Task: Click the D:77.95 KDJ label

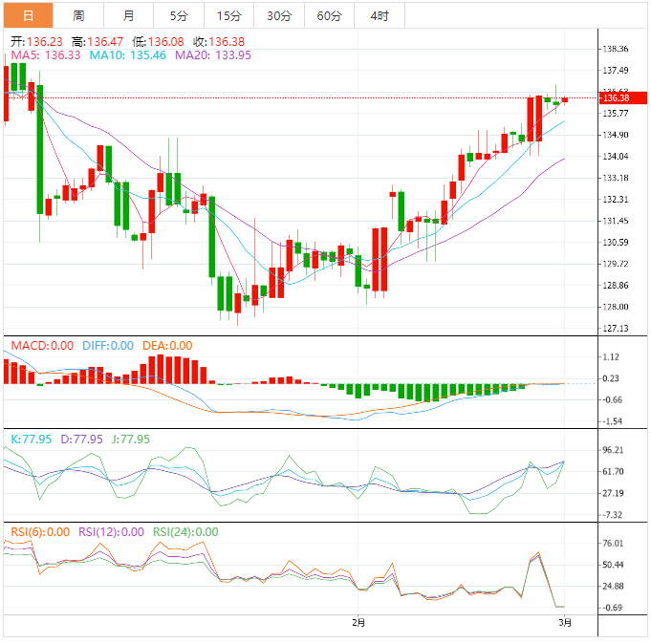Action: [x=82, y=439]
